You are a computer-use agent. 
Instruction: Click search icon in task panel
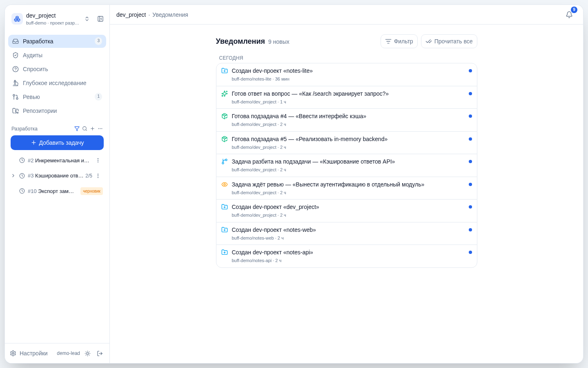click(85, 129)
